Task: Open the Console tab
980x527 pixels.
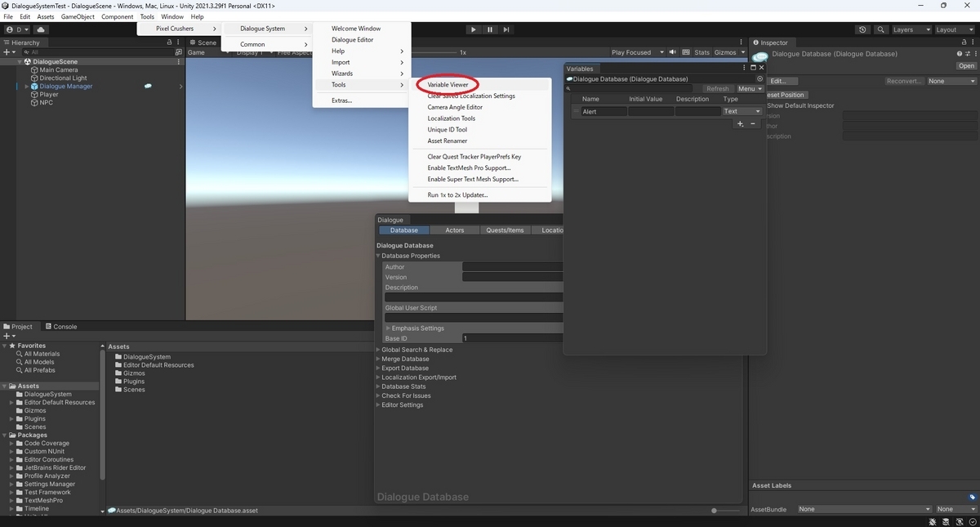Action: (61, 326)
